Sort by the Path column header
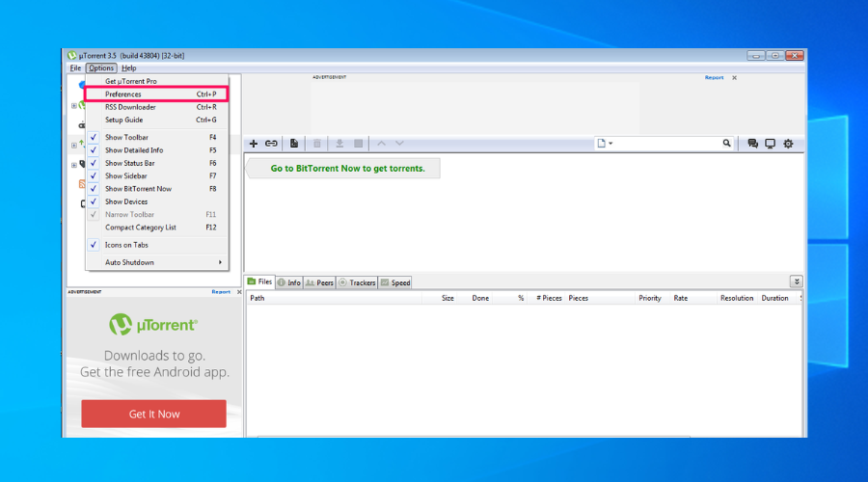This screenshot has width=868, height=482. (x=334, y=298)
